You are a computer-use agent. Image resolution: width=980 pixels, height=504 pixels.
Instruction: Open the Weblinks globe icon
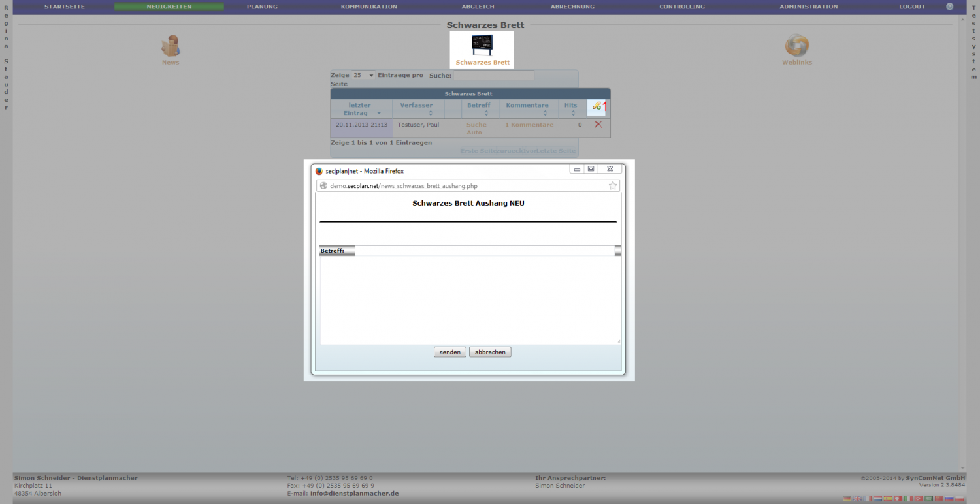796,46
